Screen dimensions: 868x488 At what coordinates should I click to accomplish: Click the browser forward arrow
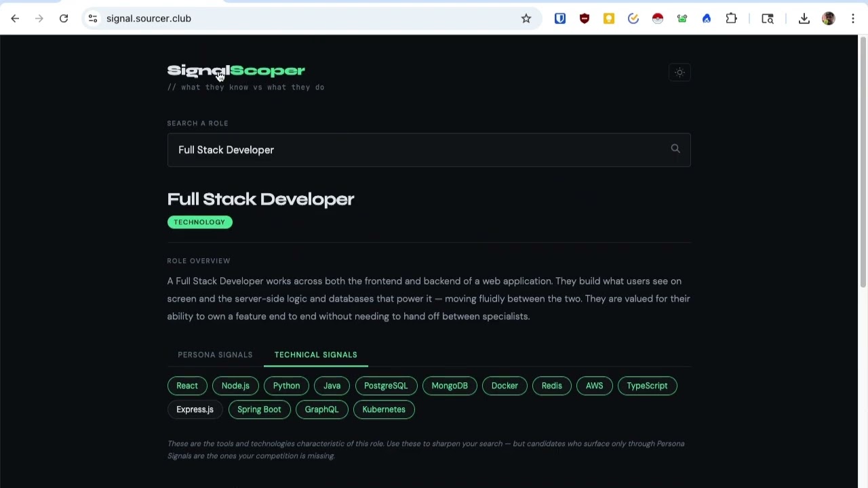[39, 18]
